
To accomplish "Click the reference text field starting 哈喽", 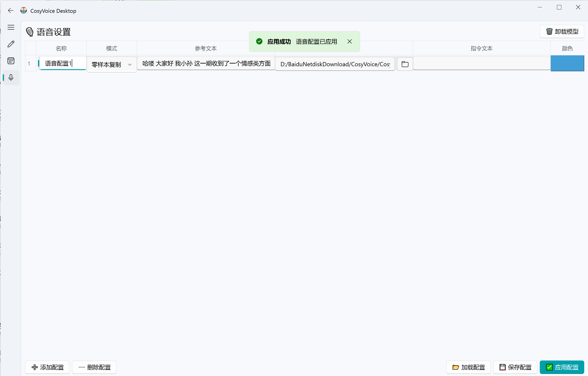I will [x=206, y=64].
